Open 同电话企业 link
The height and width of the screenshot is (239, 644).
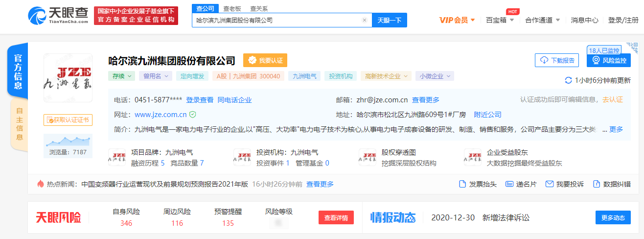tap(234, 100)
